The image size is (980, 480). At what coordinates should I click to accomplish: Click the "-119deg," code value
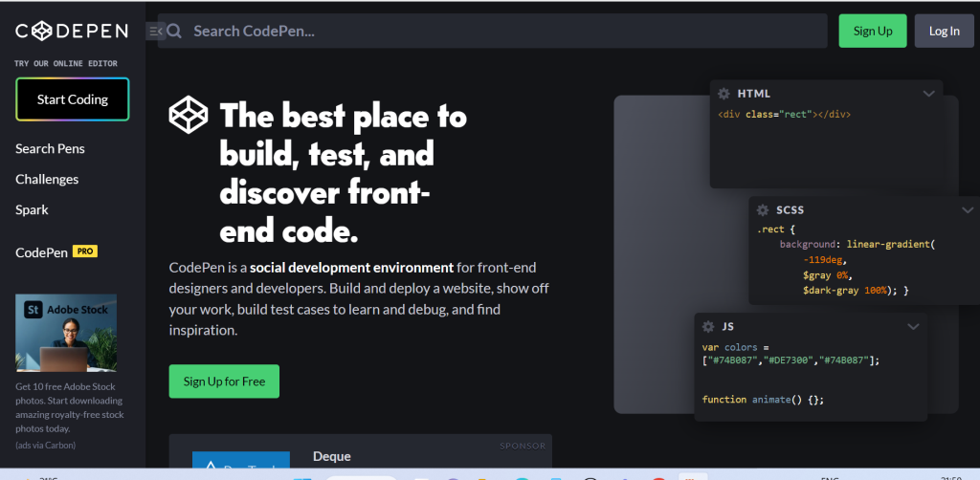pos(825,260)
